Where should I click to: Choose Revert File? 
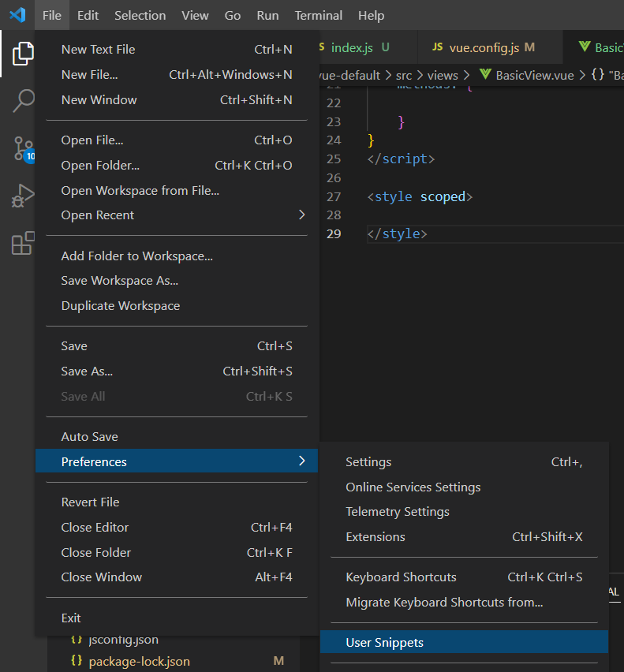click(x=177, y=502)
